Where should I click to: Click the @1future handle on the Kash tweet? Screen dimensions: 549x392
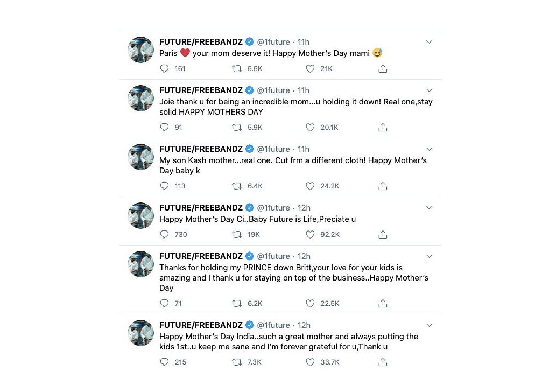tap(273, 149)
